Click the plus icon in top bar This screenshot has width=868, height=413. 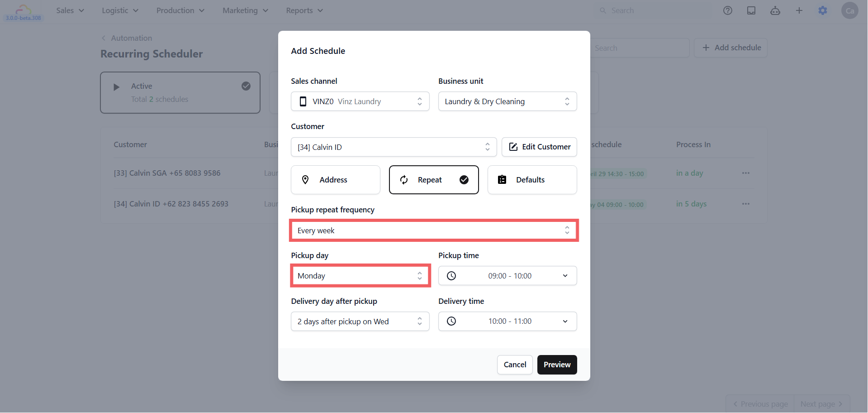coord(799,10)
